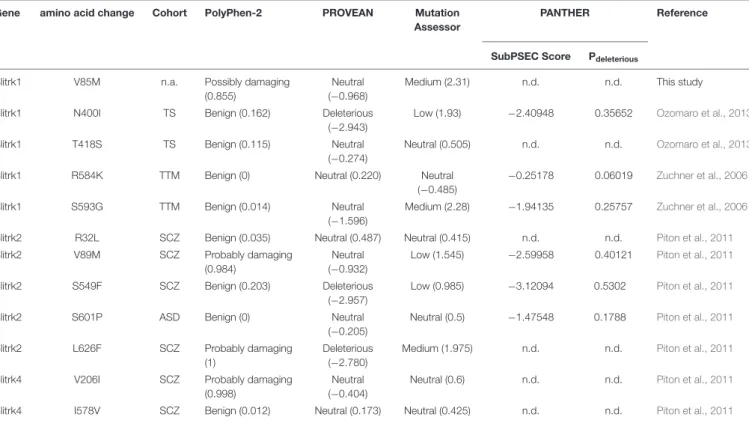The image size is (749, 423).
Task: Click the Piton et al., 2011 reference for R32L
Action: point(695,238)
